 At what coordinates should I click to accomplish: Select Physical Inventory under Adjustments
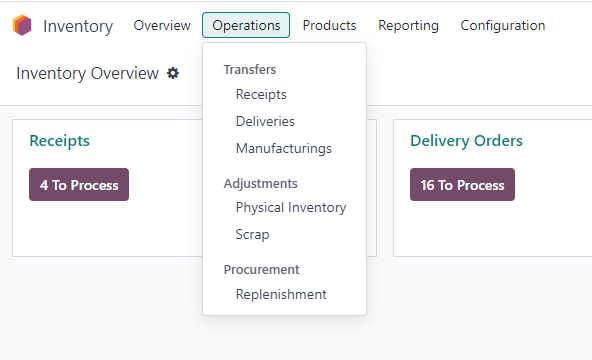tap(291, 208)
